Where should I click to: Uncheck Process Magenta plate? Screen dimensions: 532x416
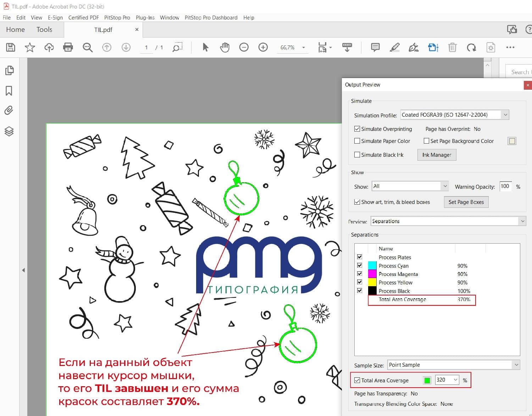360,274
